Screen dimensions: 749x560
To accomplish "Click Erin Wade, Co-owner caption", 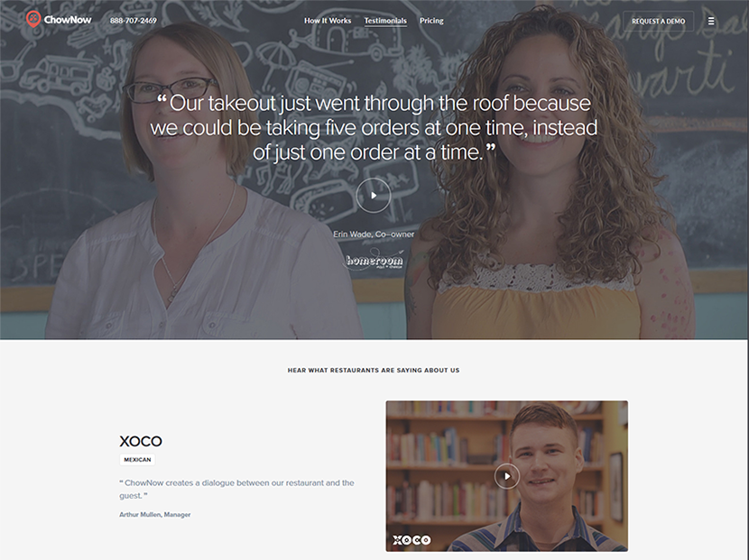I will click(x=374, y=234).
